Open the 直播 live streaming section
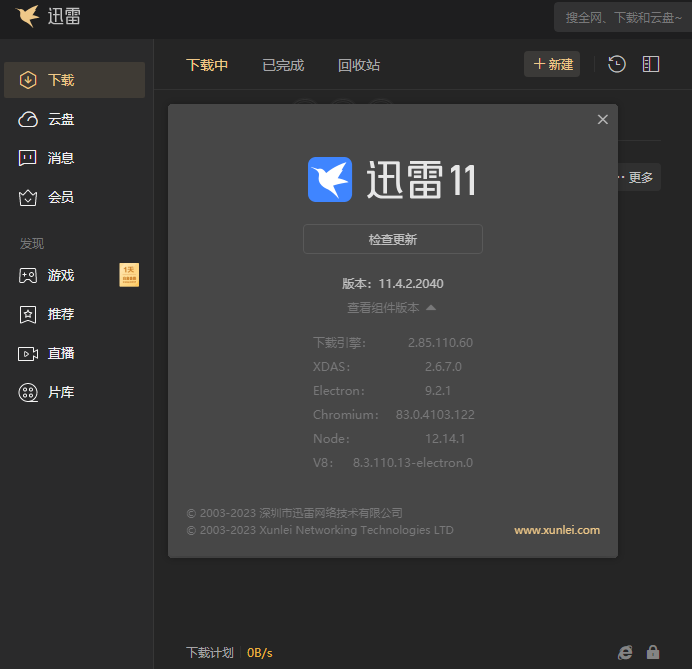 tap(60, 353)
